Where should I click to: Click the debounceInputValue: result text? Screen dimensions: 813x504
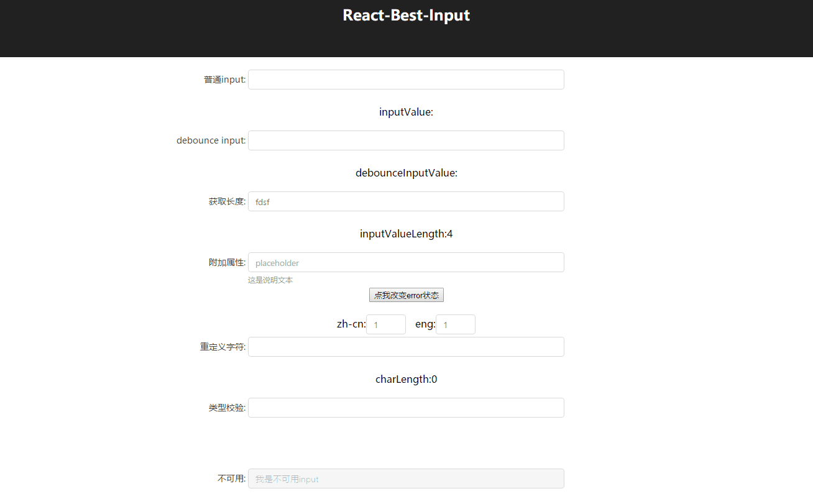pos(406,173)
